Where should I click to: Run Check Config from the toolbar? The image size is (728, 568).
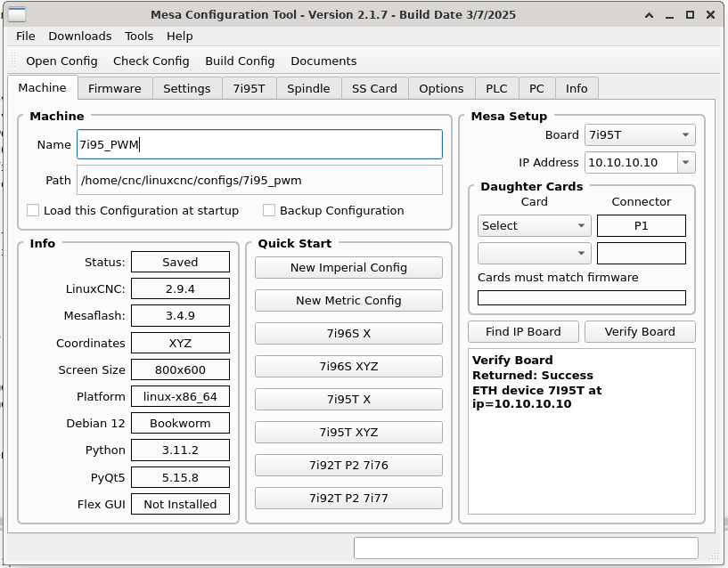151,61
